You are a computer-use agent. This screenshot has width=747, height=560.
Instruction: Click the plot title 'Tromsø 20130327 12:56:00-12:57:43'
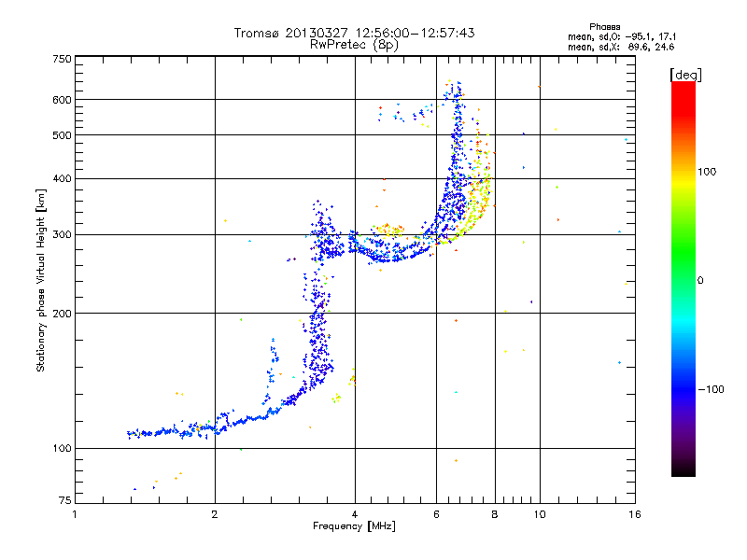pos(354,33)
